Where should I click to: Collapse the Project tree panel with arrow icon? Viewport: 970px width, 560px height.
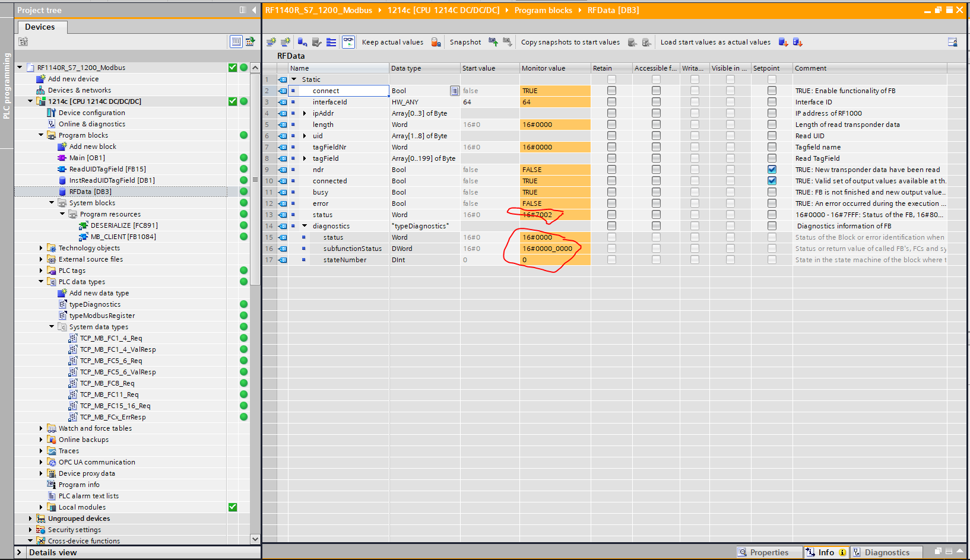(x=254, y=10)
